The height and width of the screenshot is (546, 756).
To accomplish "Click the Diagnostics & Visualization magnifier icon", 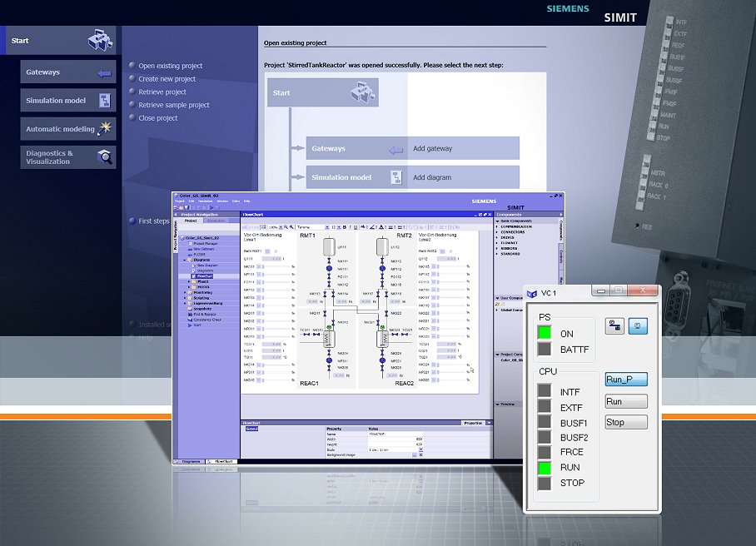I will (x=105, y=156).
